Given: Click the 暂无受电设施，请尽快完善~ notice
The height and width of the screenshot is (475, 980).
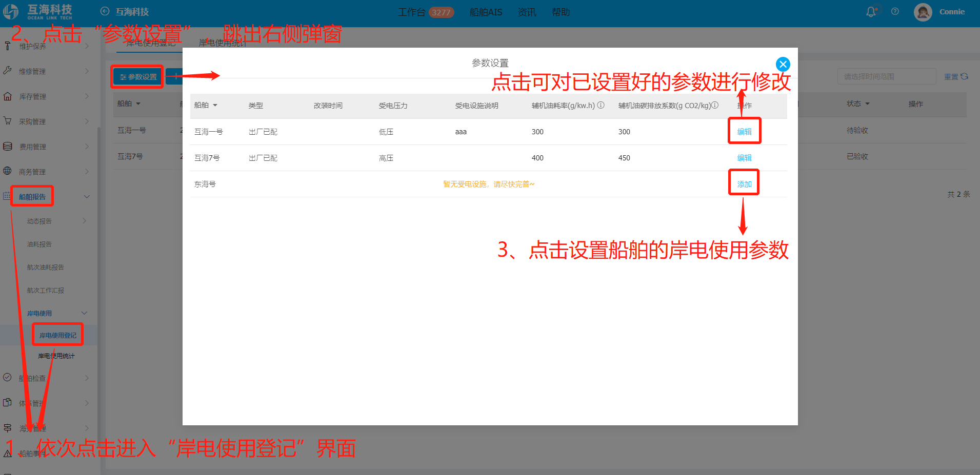Looking at the screenshot, I should (489, 184).
